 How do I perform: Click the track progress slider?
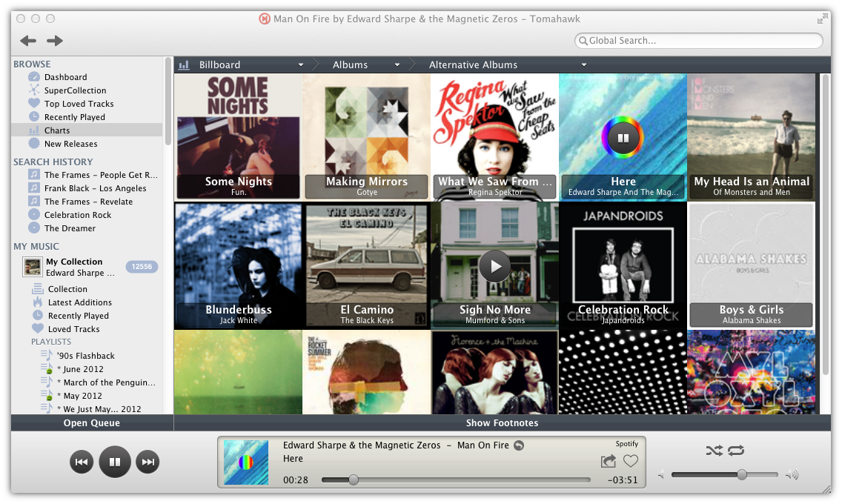tap(456, 480)
